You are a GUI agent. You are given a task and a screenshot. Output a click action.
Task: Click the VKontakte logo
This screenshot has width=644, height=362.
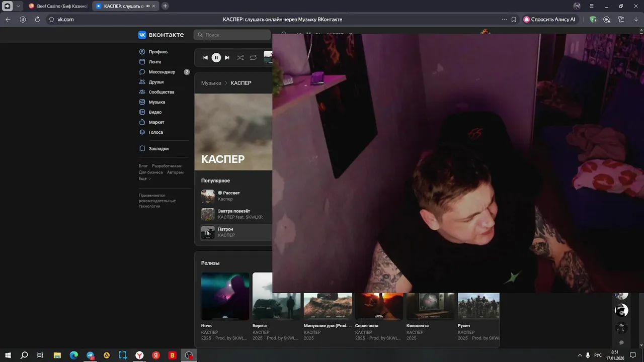[x=161, y=35]
